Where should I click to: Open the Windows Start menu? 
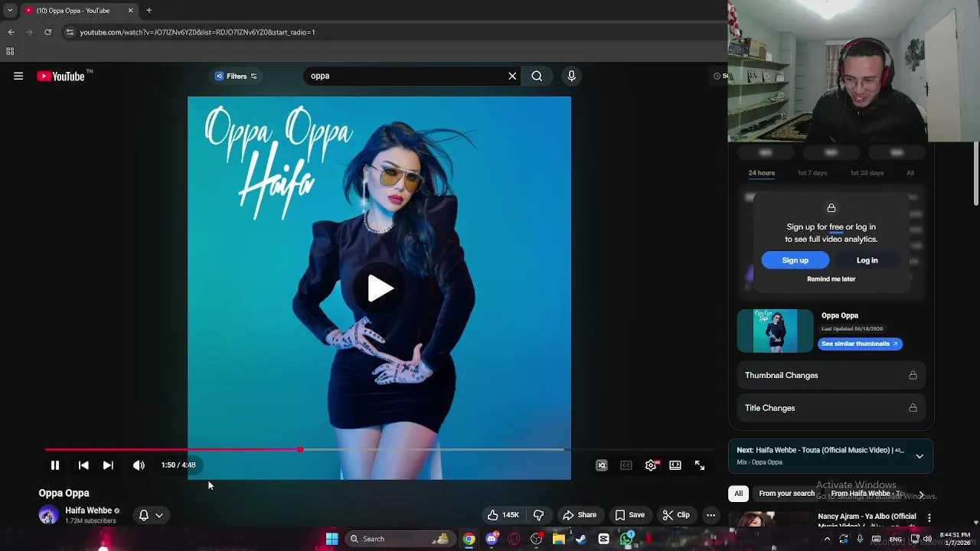pos(332,539)
